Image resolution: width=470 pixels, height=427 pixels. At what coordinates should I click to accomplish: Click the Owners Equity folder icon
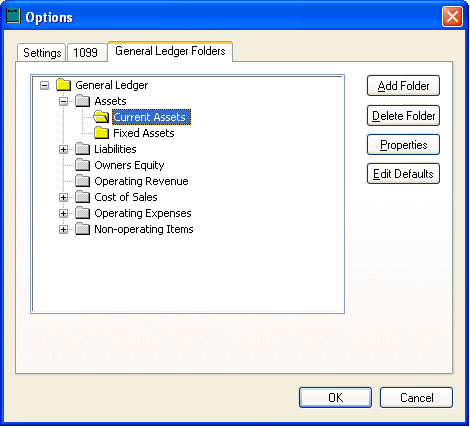82,165
